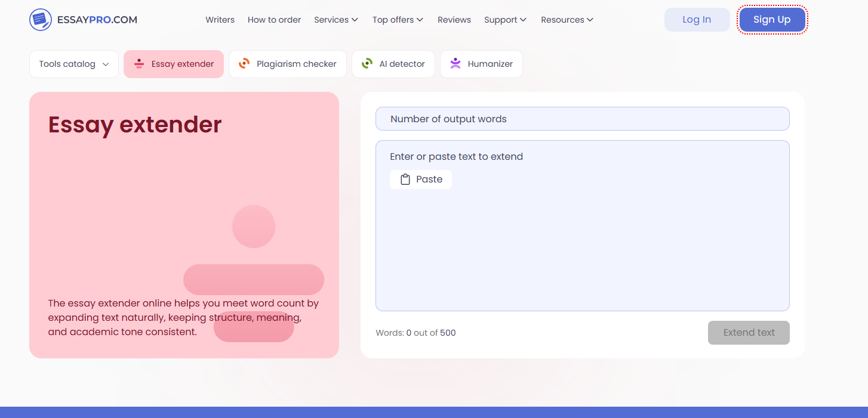The height and width of the screenshot is (418, 868).
Task: Click the clipboard icon on Paste
Action: pyautogui.click(x=405, y=179)
